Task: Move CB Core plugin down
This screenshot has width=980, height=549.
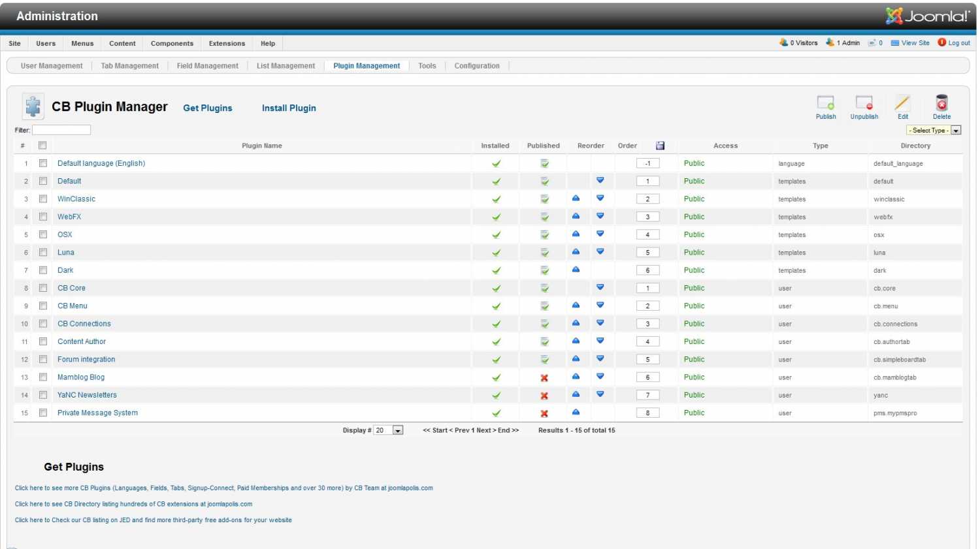Action: (x=600, y=287)
